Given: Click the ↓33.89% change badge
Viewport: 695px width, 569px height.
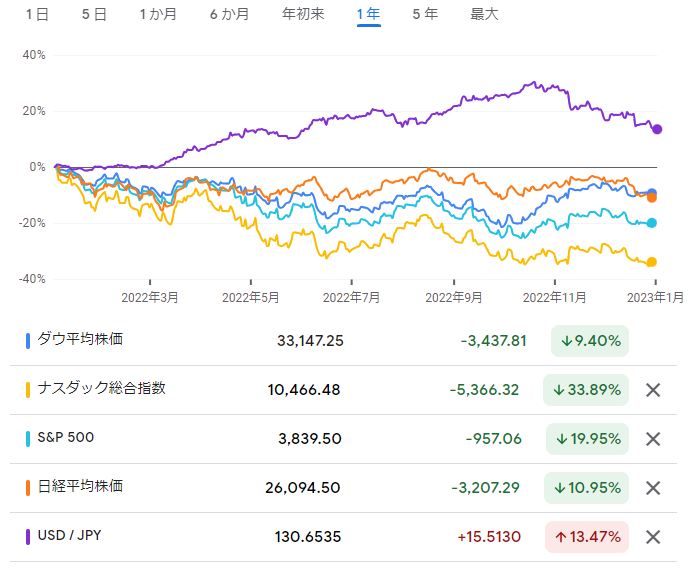Looking at the screenshot, I should [x=586, y=390].
